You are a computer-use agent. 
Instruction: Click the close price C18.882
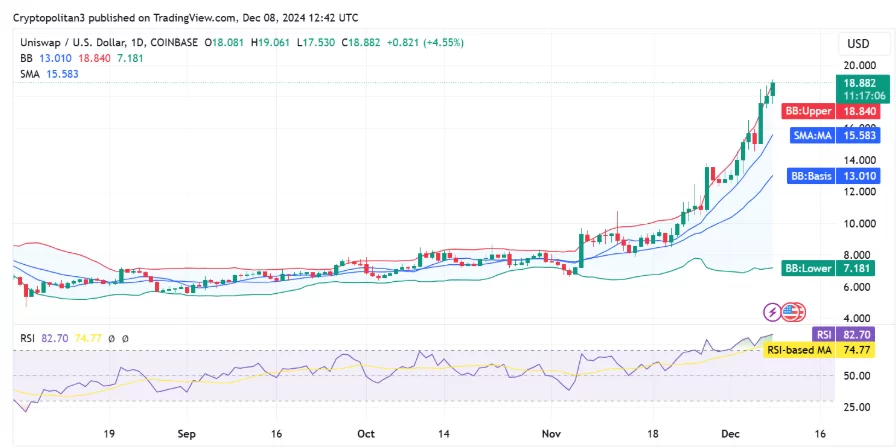tap(361, 43)
